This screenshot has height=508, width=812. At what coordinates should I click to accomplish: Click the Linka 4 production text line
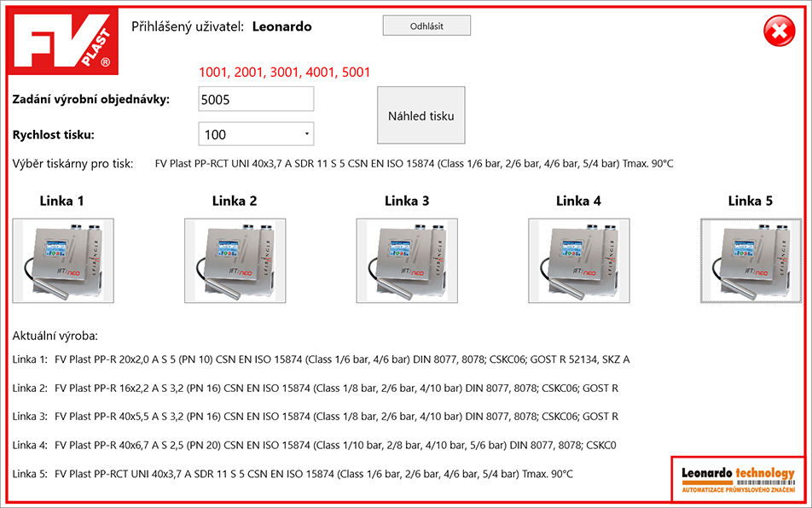click(314, 445)
